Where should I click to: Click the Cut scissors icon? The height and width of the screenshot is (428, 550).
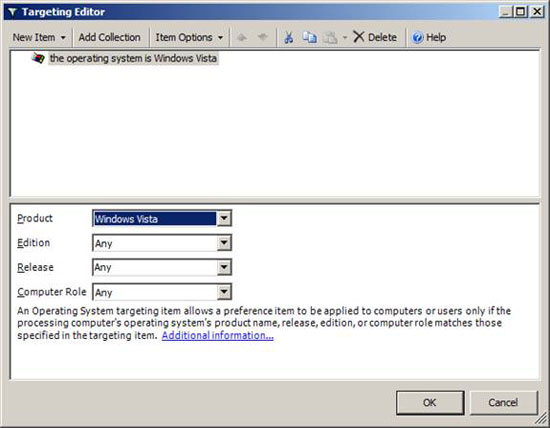tap(289, 37)
